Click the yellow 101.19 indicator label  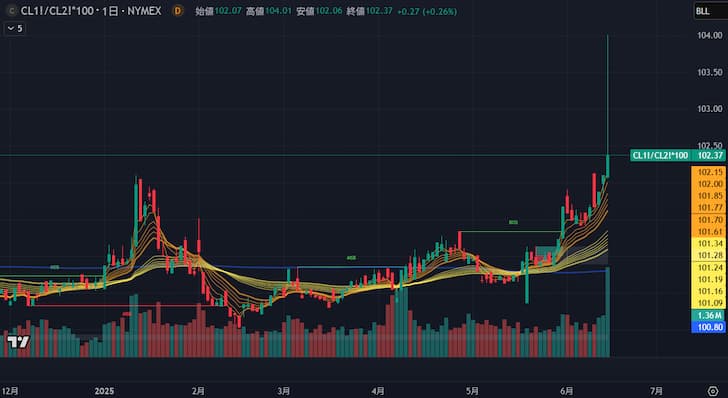point(708,279)
